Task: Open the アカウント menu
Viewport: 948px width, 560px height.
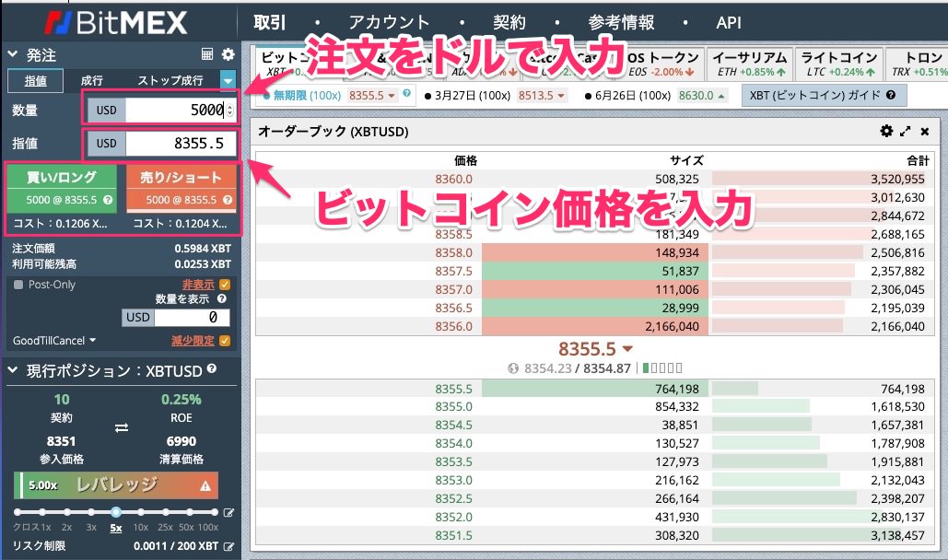Action: (389, 23)
